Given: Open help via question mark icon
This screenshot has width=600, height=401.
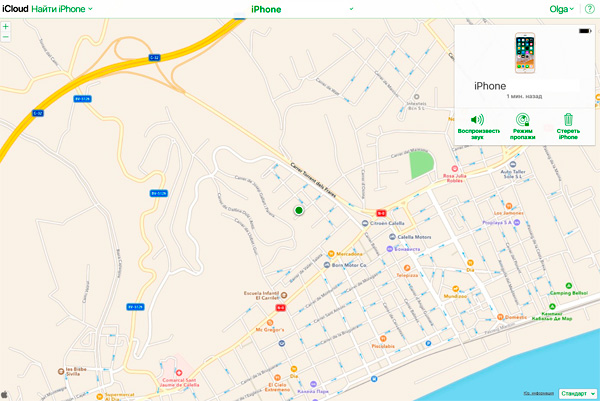Looking at the screenshot, I should (x=589, y=8).
